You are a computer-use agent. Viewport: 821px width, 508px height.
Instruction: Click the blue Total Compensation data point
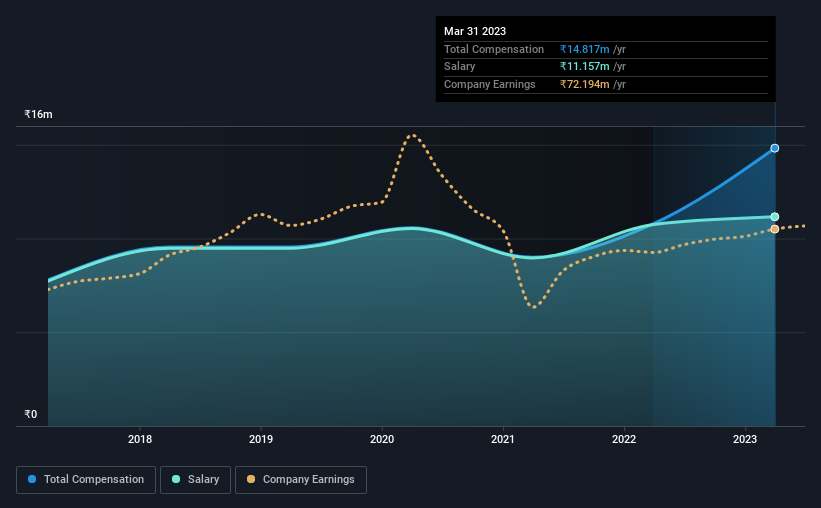click(774, 148)
